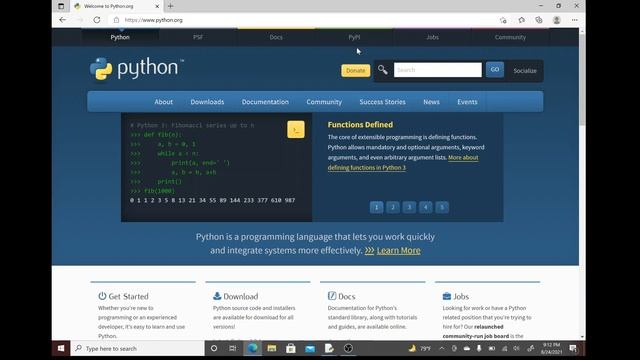Click the GO search button
Screen dimensions: 640x360
495,69
